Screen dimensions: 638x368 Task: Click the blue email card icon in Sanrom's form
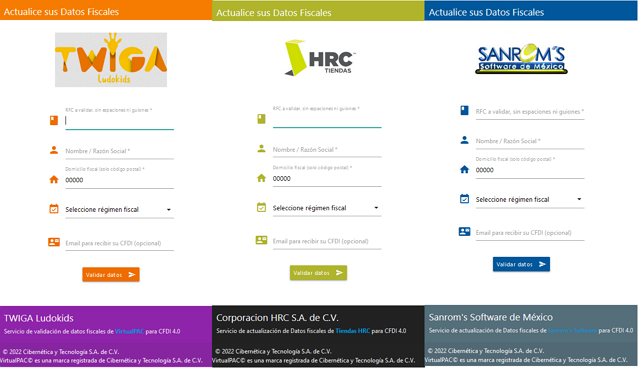[464, 232]
